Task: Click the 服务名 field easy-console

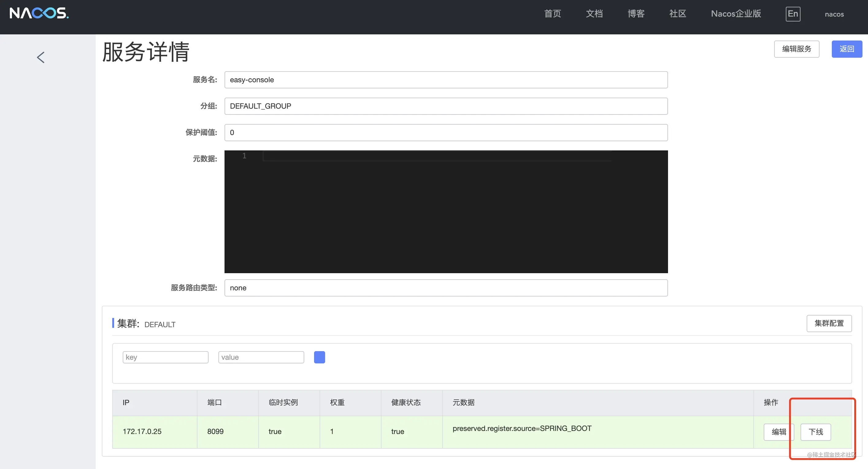Action: coord(445,79)
